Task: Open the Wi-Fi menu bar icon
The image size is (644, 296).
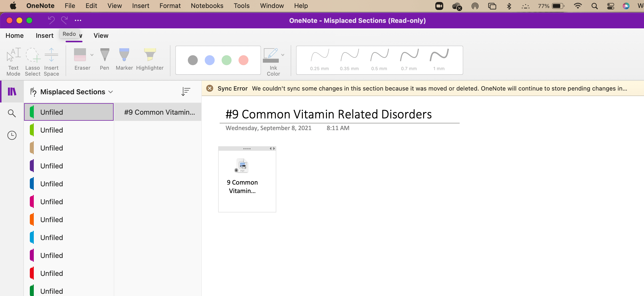Action: [577, 6]
